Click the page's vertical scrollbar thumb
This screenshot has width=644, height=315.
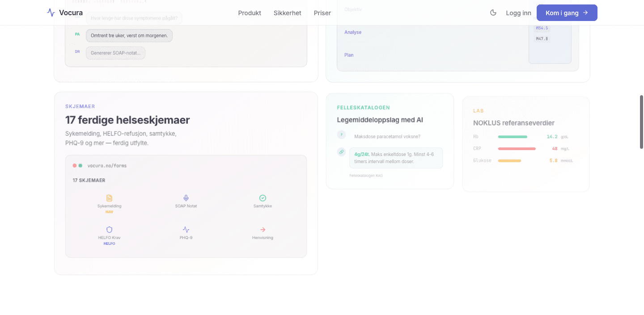pos(641,122)
